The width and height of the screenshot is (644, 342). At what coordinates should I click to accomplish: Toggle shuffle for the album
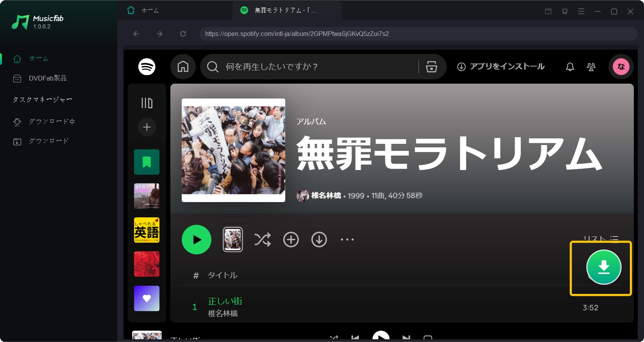click(x=263, y=240)
